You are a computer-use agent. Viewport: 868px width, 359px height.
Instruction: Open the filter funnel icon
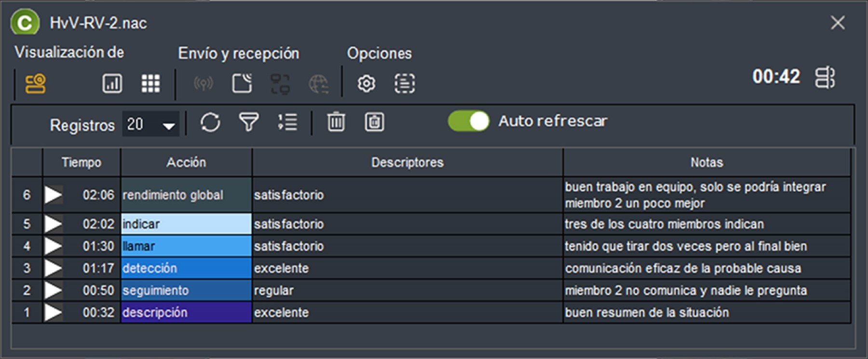click(249, 122)
